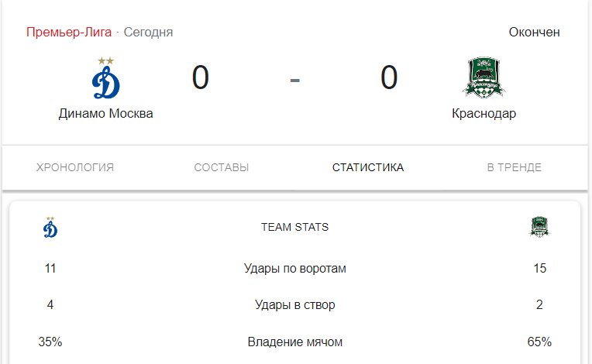Click the Сегодня date label
The image size is (592, 364).
(x=148, y=32)
